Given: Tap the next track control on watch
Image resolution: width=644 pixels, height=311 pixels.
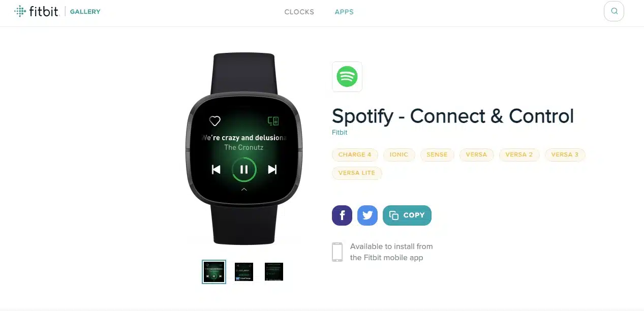Looking at the screenshot, I should 272,169.
